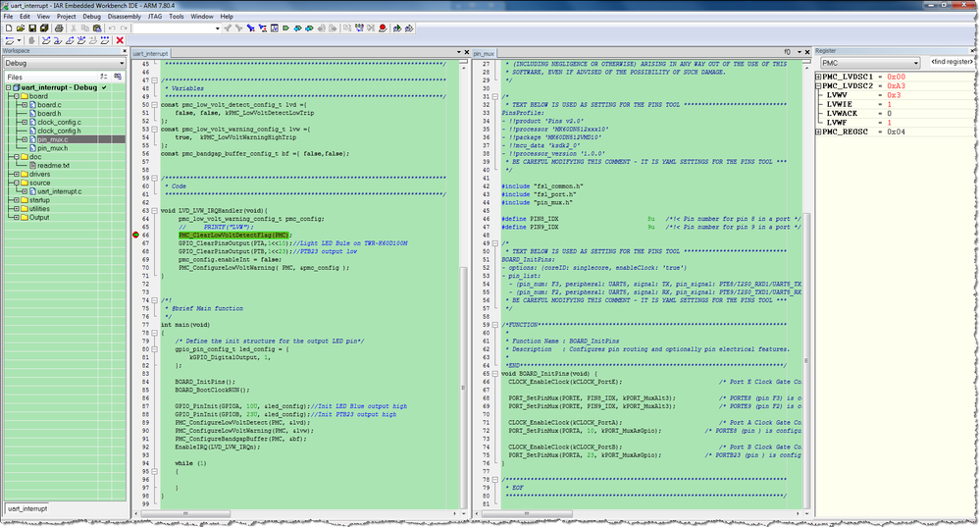Click the Open file toolbar icon
Screen dimensions: 980x527
tap(21, 28)
